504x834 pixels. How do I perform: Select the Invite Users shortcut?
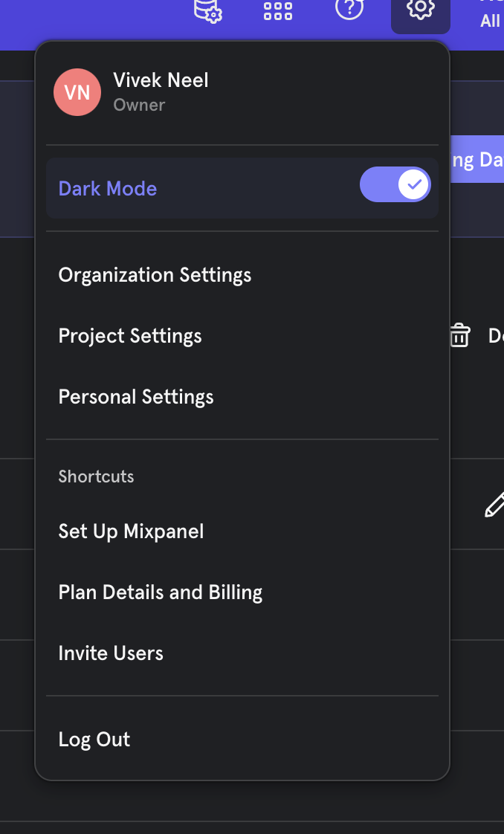111,653
